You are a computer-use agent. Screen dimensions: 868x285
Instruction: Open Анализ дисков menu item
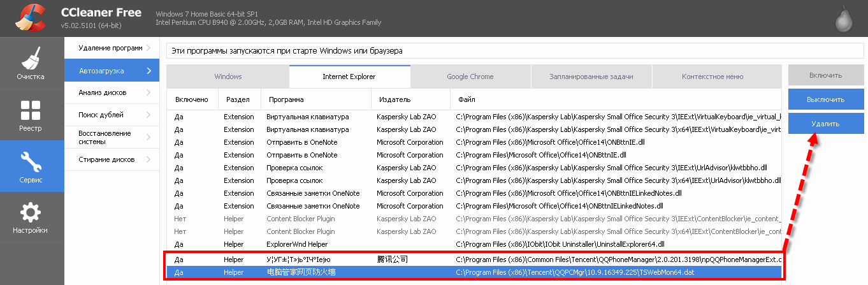point(112,92)
